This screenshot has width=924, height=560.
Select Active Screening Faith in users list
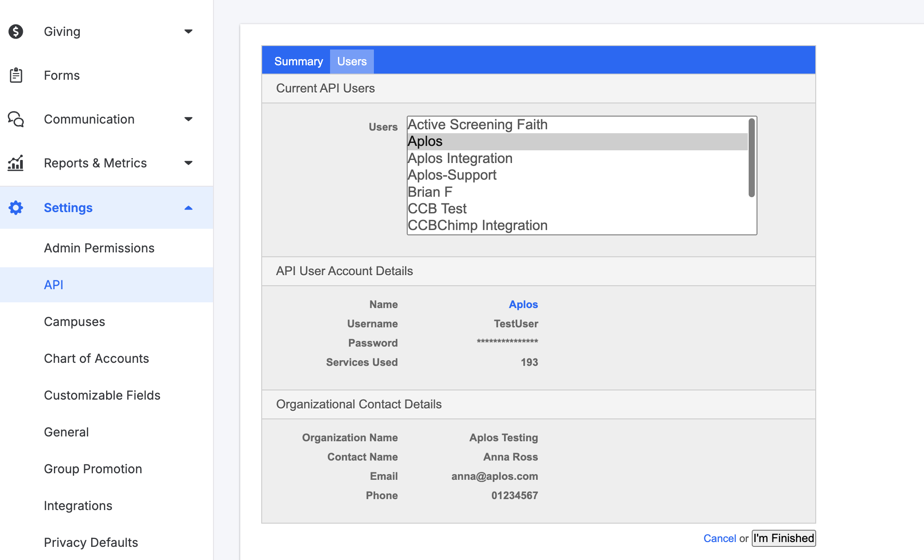click(x=578, y=125)
